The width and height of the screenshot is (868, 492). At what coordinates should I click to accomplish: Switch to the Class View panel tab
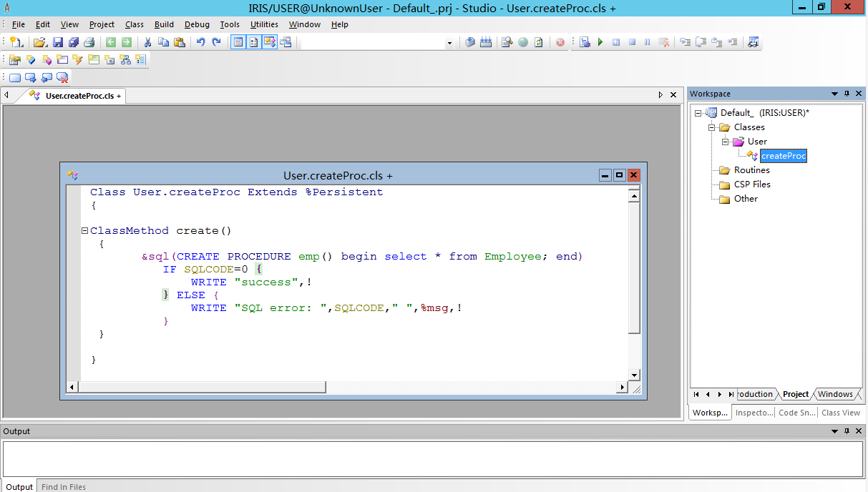[x=840, y=413]
